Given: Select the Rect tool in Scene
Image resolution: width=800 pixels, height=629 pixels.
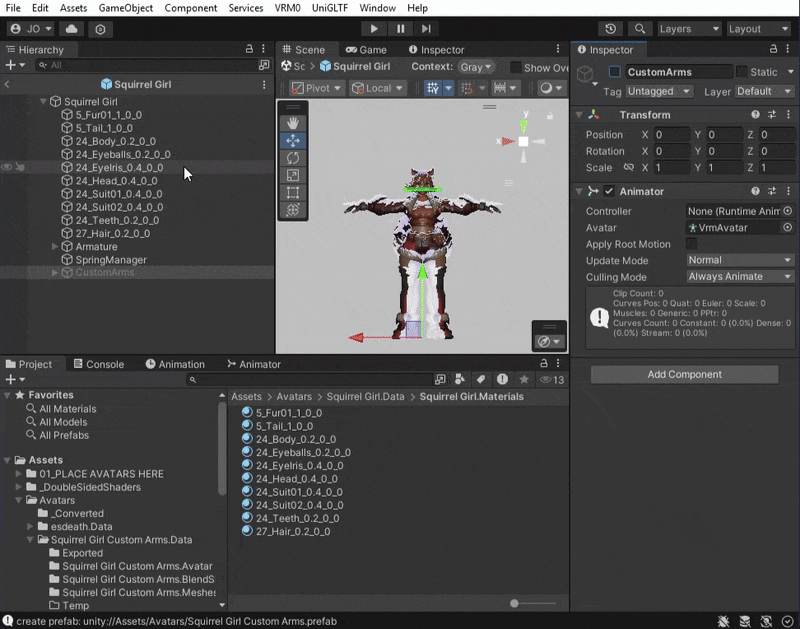Looking at the screenshot, I should pyautogui.click(x=293, y=192).
